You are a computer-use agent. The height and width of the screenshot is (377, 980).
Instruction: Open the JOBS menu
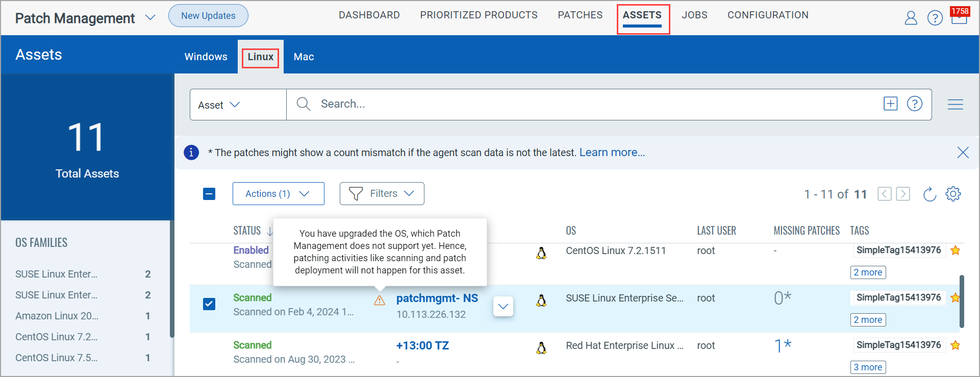point(694,15)
